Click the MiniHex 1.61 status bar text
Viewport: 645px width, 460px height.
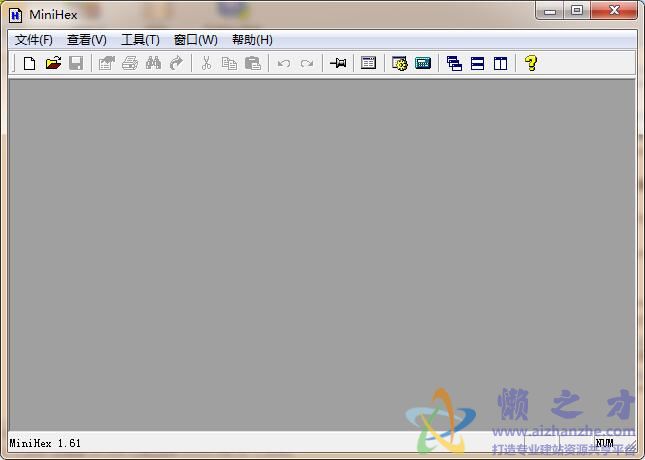[x=45, y=443]
